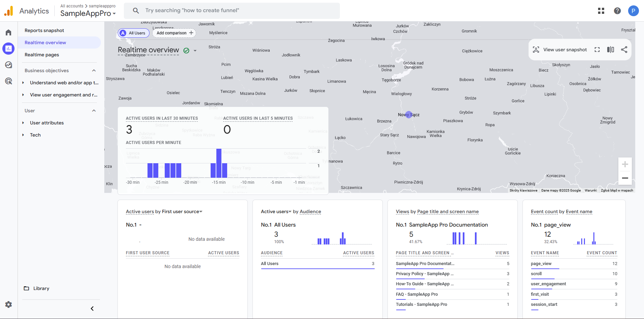Click ACTIVE USERS IN LAST 5 MINUTES label

coord(258,118)
